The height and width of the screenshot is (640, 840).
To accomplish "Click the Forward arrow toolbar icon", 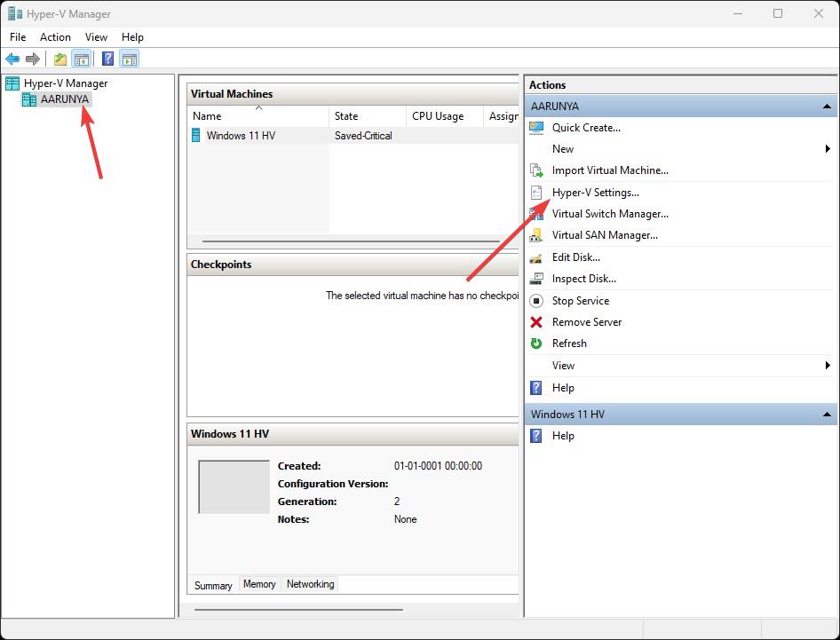I will coord(33,59).
